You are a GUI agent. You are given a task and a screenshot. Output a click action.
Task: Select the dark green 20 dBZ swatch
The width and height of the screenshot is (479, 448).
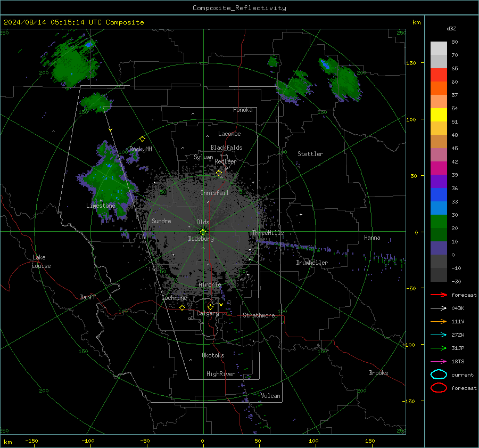439,234
